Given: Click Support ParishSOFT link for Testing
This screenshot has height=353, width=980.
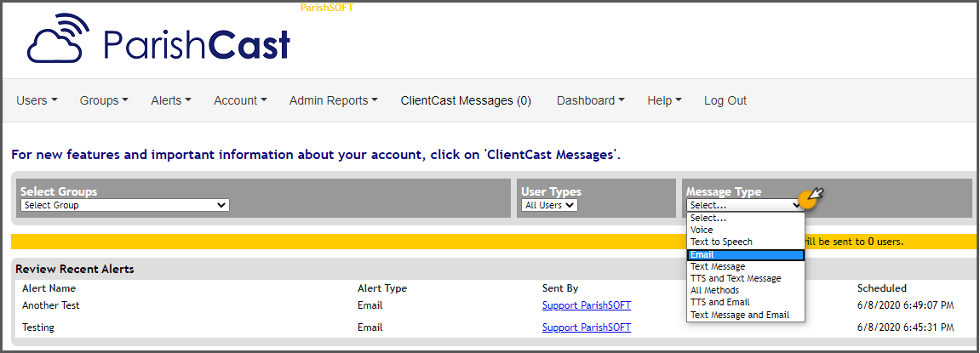Looking at the screenshot, I should point(587,327).
